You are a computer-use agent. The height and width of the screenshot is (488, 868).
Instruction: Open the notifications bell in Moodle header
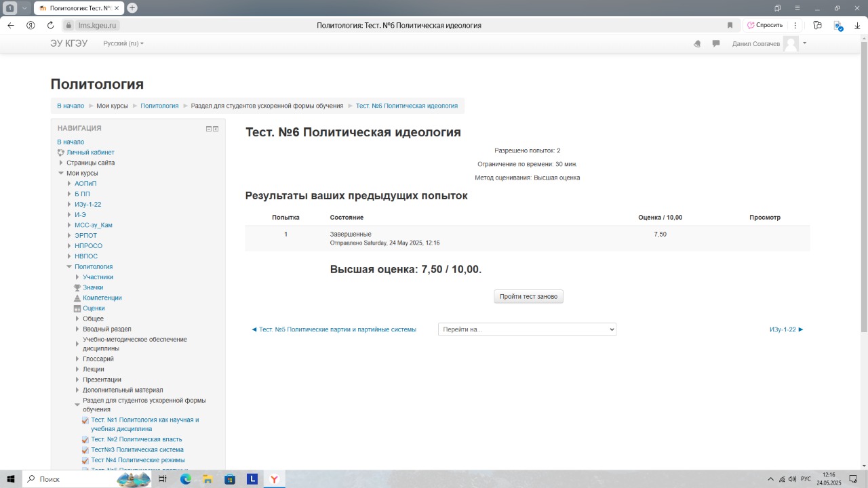point(697,43)
